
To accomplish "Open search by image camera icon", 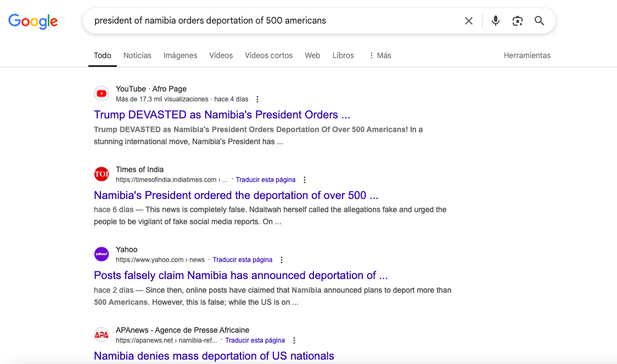I will (x=518, y=21).
